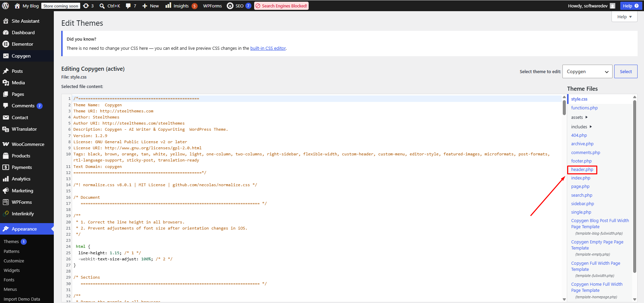Click the Interlinkify sidebar icon
644x303 pixels.
(6, 214)
